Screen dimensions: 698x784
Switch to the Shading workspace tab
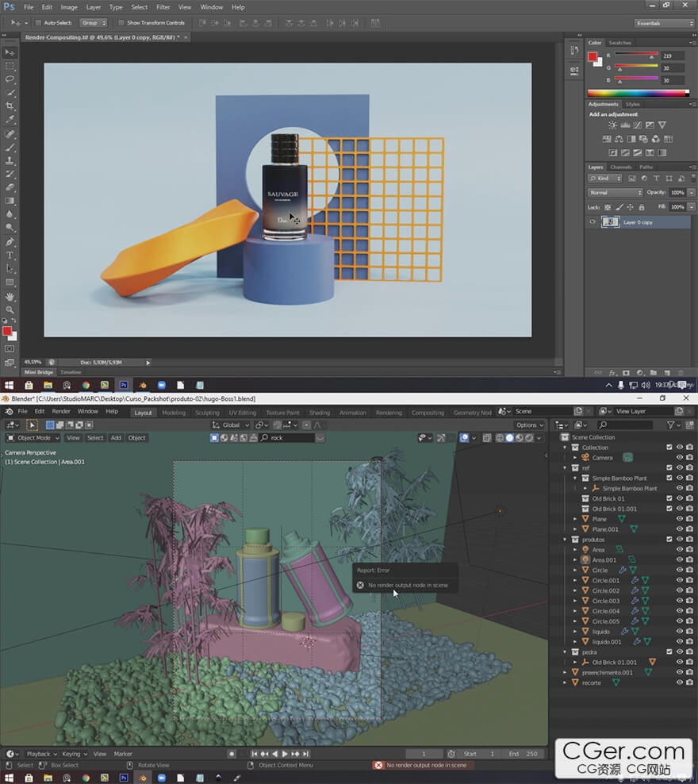(x=320, y=413)
